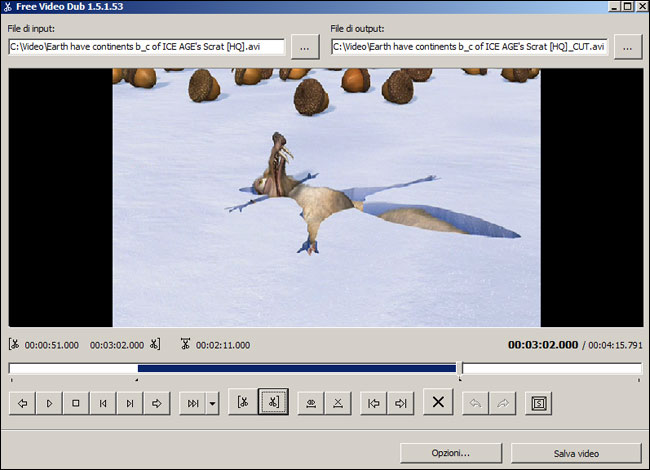Browse for the output file location

(x=628, y=46)
